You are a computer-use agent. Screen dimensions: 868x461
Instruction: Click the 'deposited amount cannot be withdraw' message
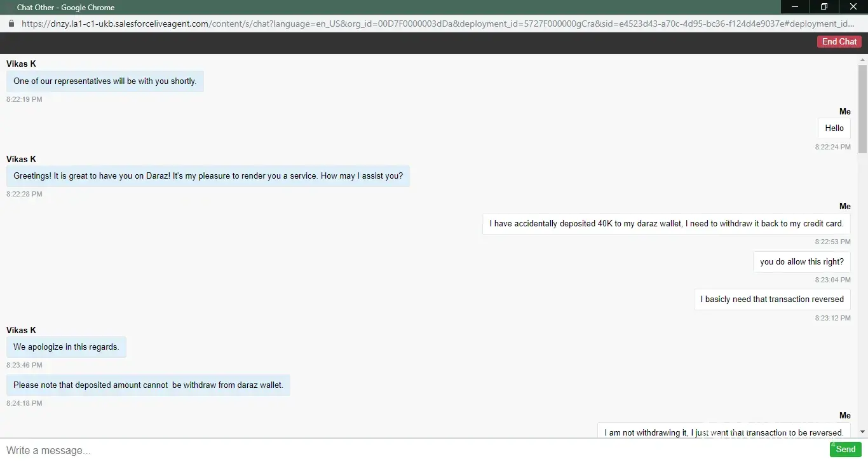click(148, 385)
